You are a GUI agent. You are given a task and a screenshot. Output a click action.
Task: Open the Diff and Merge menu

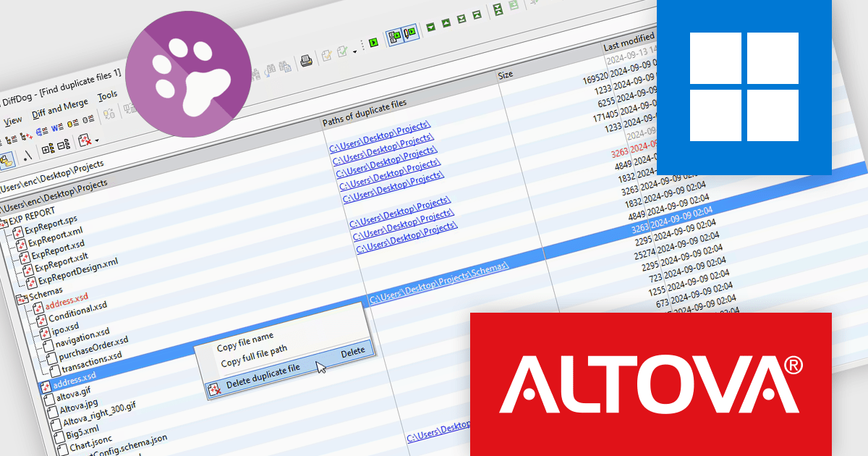60,109
